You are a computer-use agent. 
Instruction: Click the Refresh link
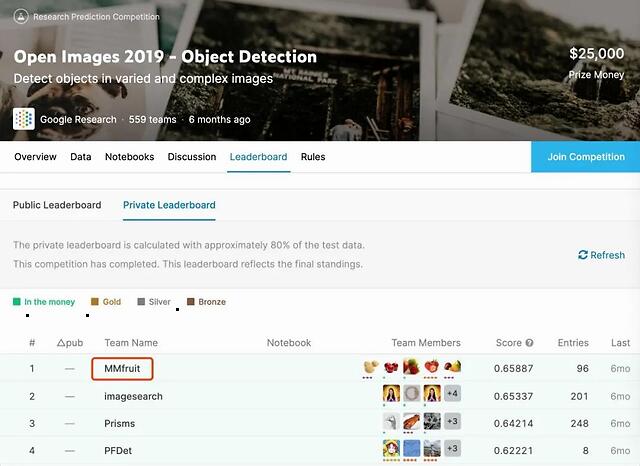[602, 255]
